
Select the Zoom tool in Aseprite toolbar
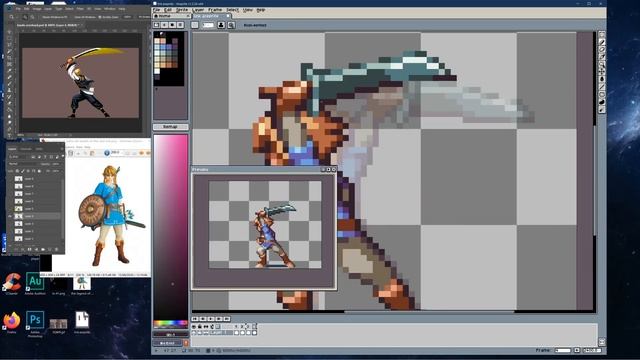[602, 64]
